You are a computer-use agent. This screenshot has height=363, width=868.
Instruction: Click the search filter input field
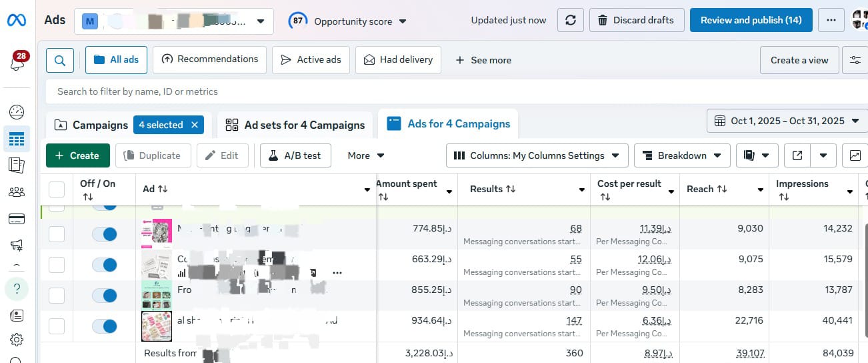[x=400, y=91]
